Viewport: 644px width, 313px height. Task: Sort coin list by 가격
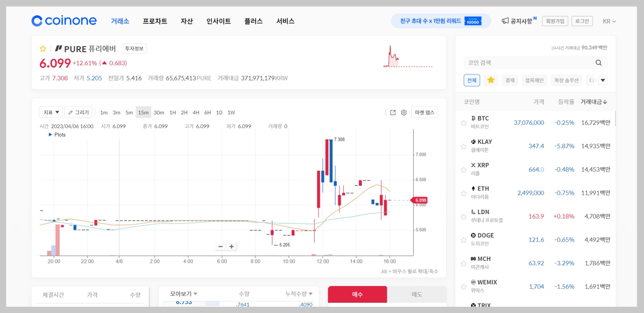point(539,102)
